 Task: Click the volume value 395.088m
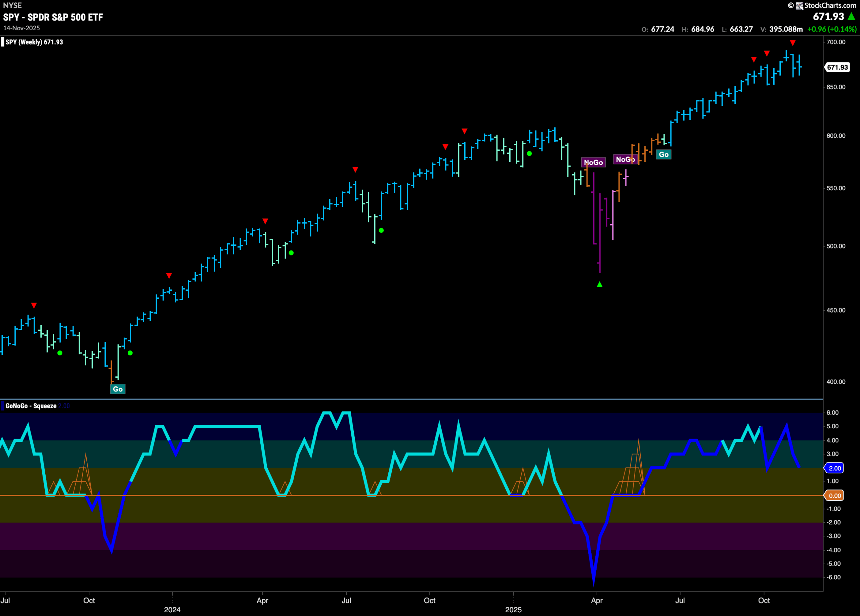pyautogui.click(x=786, y=29)
